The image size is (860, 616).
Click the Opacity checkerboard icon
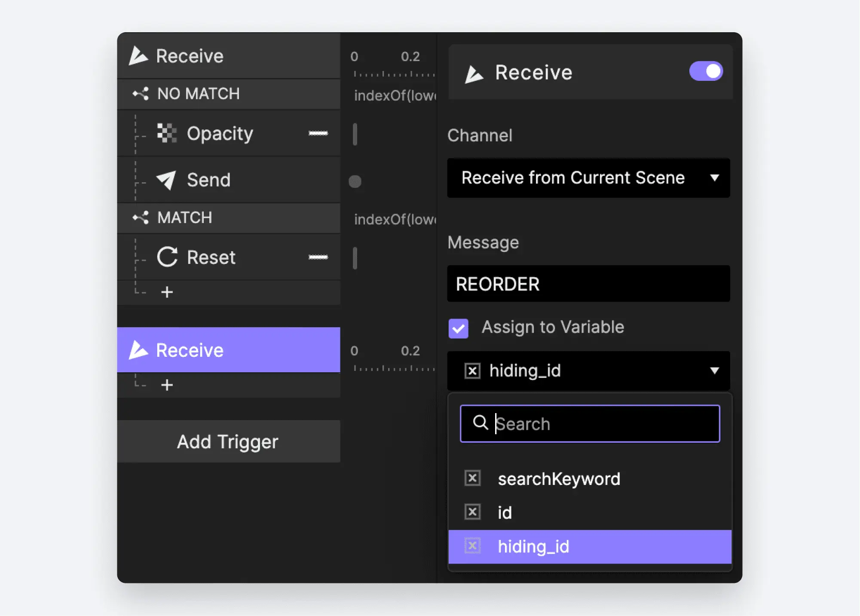point(167,133)
